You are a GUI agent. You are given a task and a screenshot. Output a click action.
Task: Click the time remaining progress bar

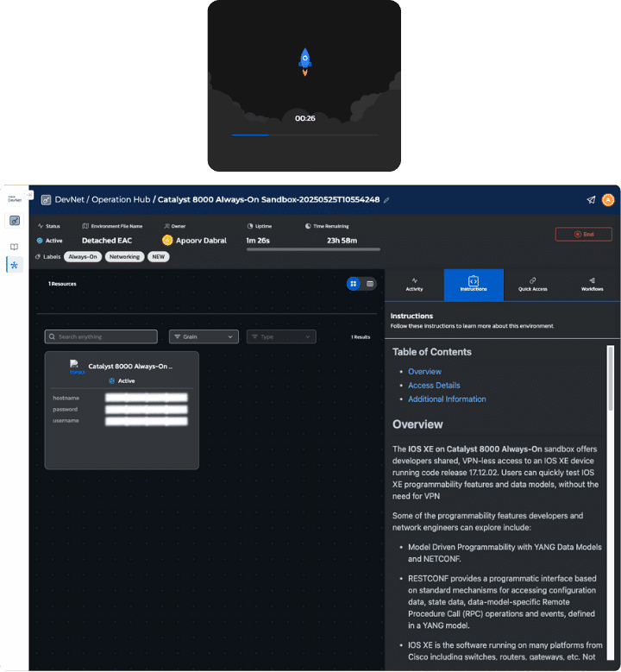point(313,249)
